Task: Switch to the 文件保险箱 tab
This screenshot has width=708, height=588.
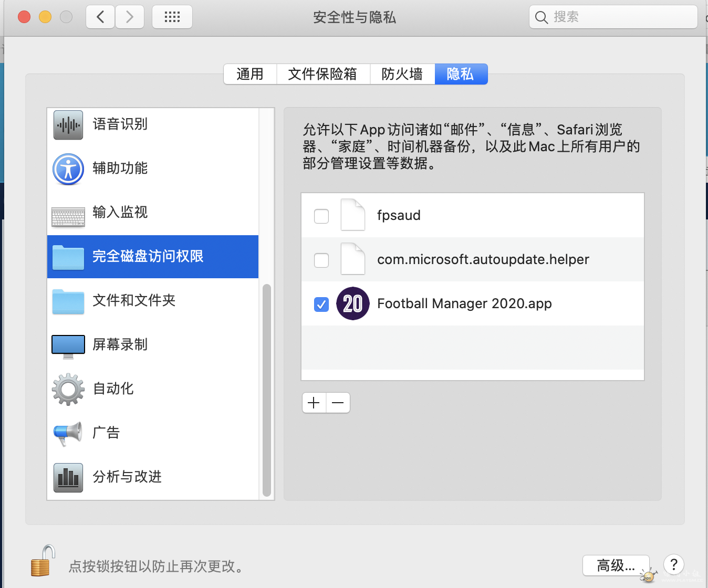Action: [x=322, y=74]
